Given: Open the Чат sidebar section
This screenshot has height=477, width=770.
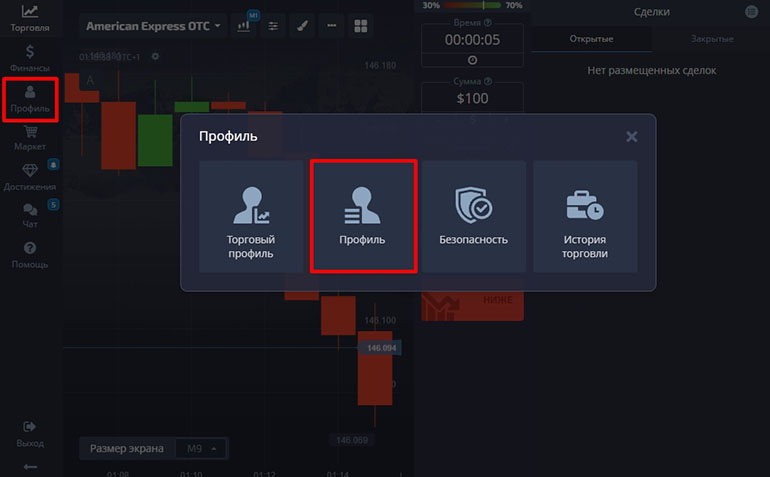Looking at the screenshot, I should (x=29, y=216).
